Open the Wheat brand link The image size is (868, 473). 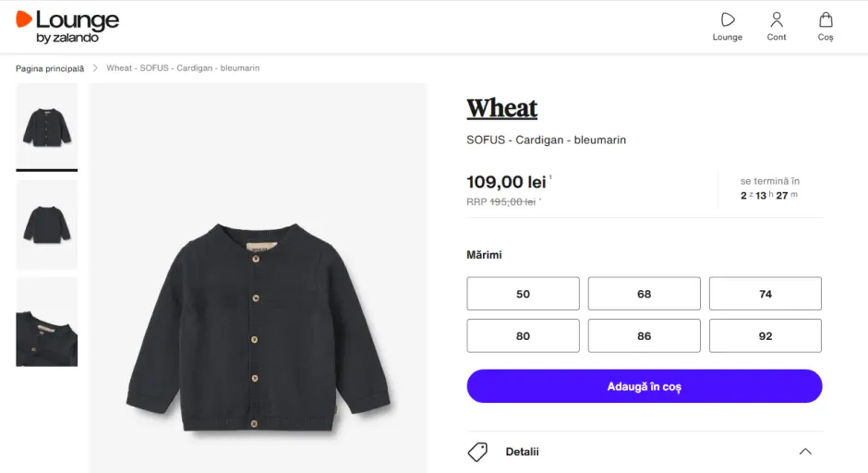[502, 109]
